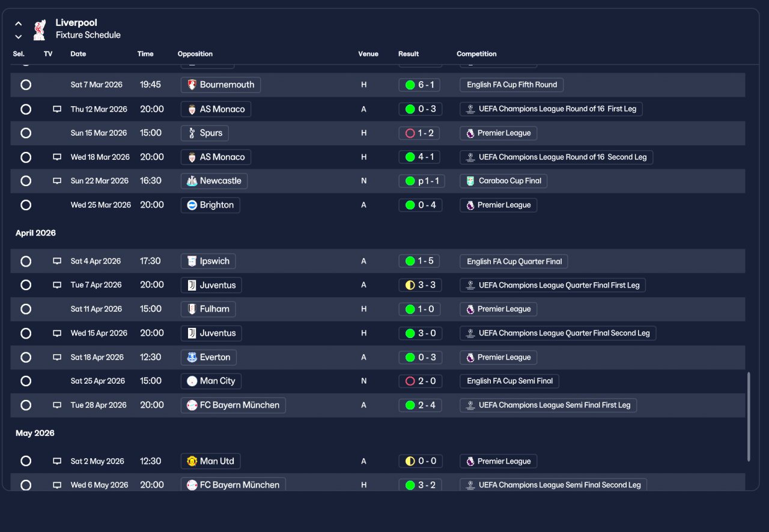Click the Competition column header
The height and width of the screenshot is (532, 769).
[476, 54]
